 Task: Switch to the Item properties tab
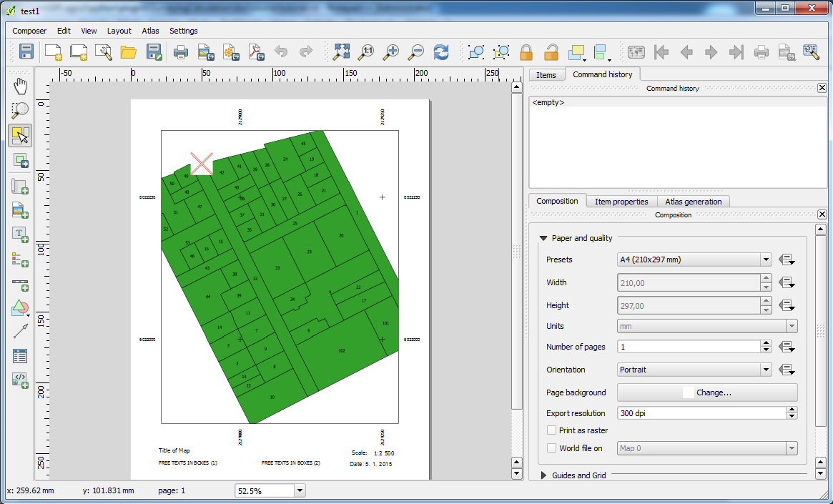coord(621,202)
